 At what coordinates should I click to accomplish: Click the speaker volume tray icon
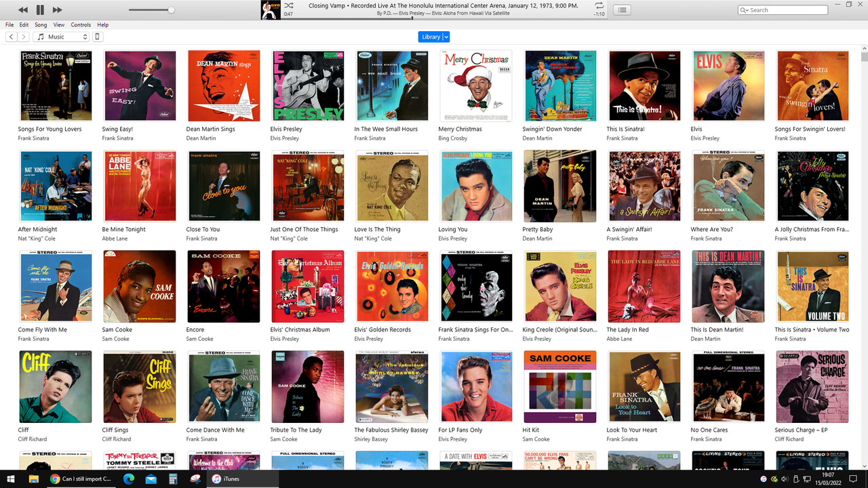784,479
